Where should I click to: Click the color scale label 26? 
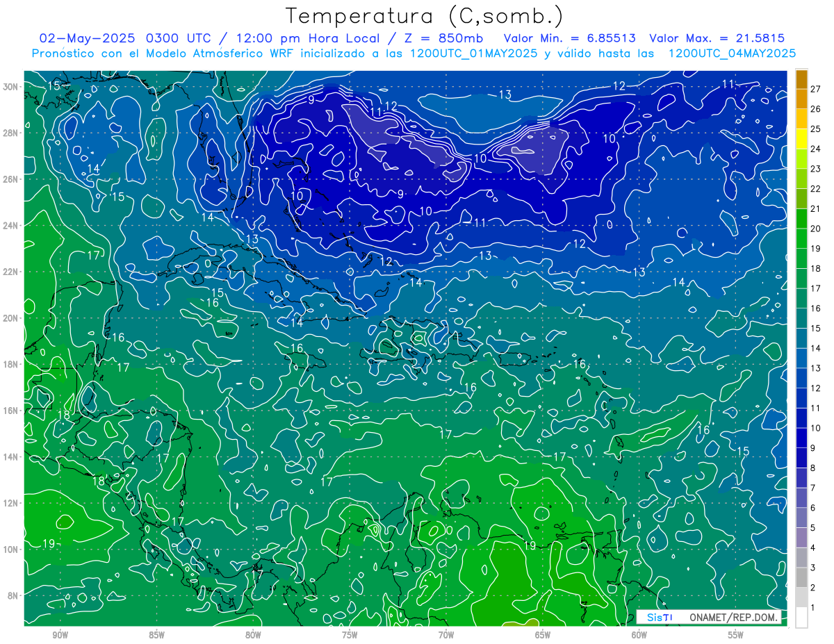[x=816, y=109]
